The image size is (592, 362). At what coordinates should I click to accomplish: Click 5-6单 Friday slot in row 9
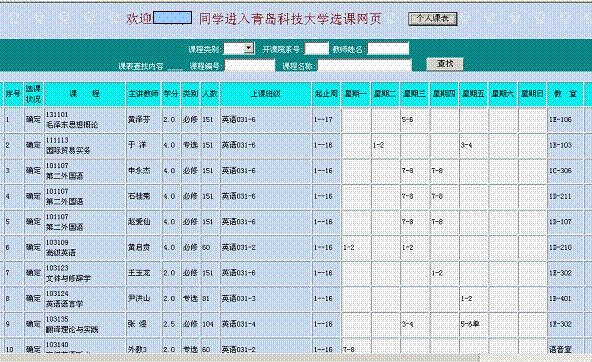click(470, 324)
